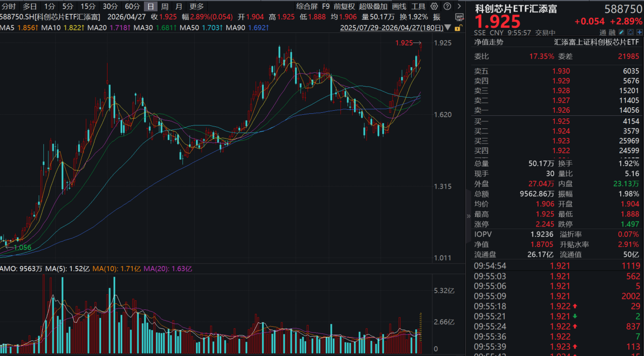Click the 综合屏 button
644x356 pixels.
click(x=307, y=7)
